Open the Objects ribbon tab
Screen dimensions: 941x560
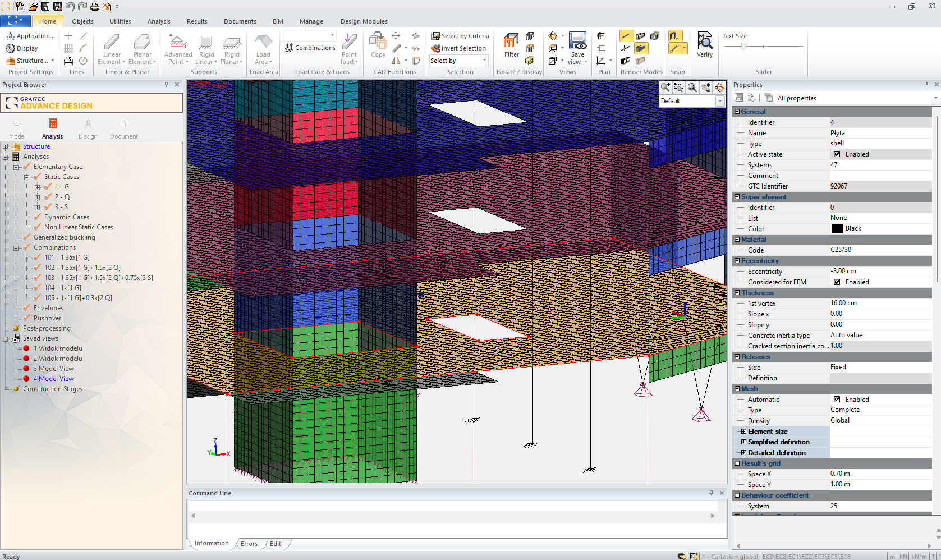point(82,21)
